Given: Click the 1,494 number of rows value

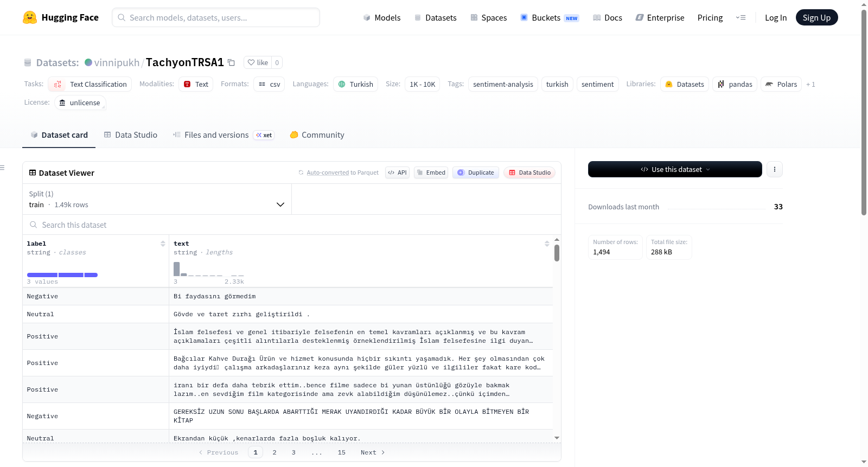Looking at the screenshot, I should coord(601,252).
